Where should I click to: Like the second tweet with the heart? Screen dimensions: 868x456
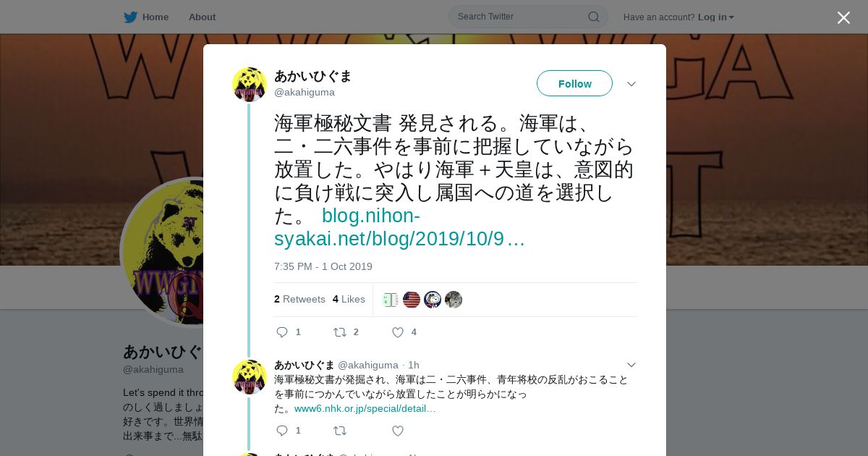(x=398, y=431)
